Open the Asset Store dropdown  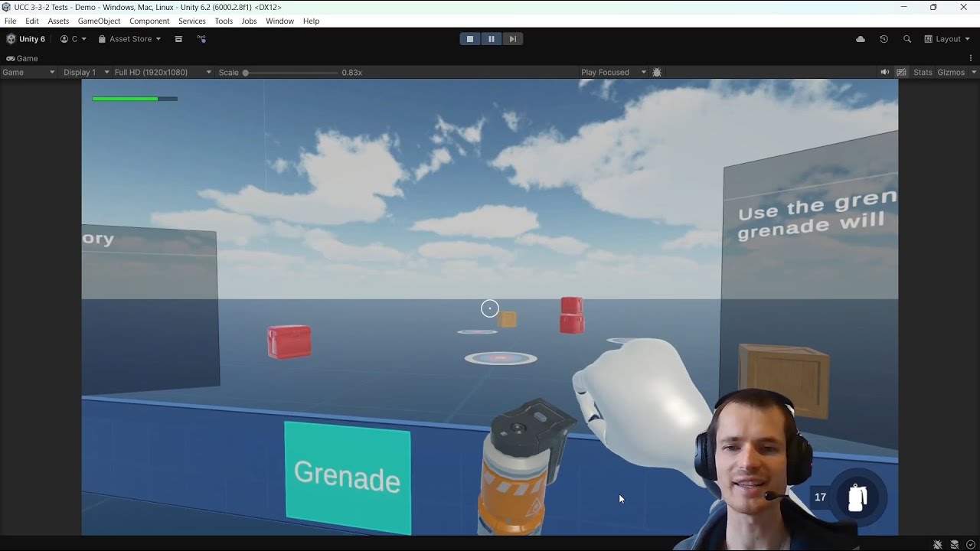[129, 39]
